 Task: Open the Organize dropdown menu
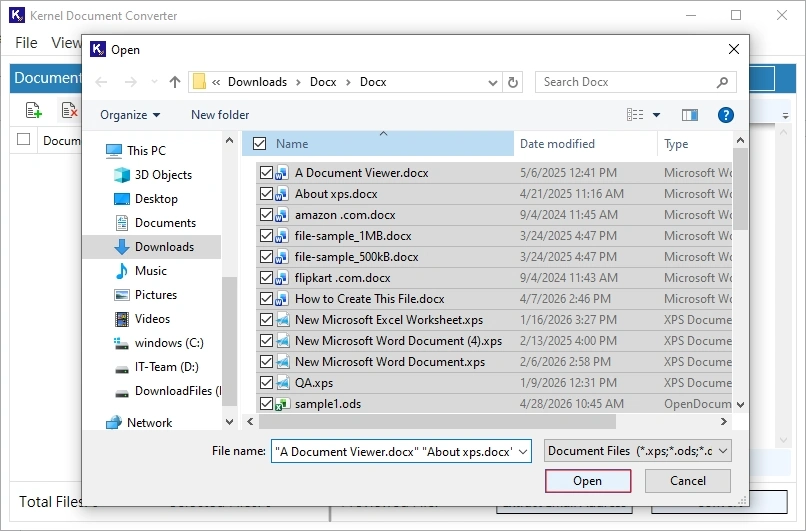point(130,115)
